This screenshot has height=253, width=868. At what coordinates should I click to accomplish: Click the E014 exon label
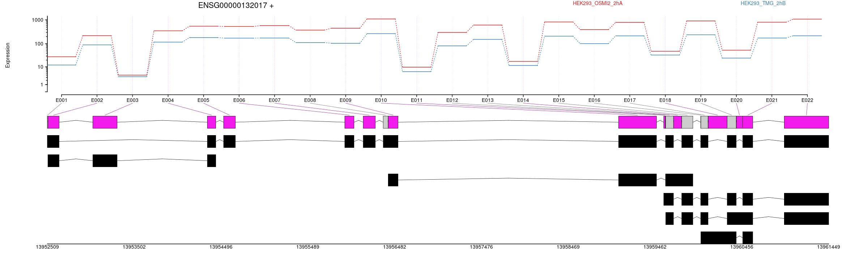coord(523,100)
